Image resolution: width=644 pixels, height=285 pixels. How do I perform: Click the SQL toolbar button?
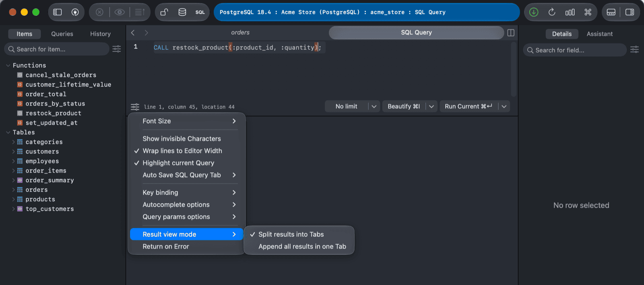point(200,12)
